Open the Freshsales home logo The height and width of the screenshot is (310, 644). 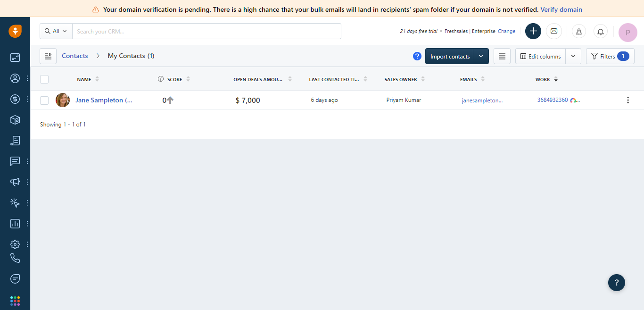[15, 31]
